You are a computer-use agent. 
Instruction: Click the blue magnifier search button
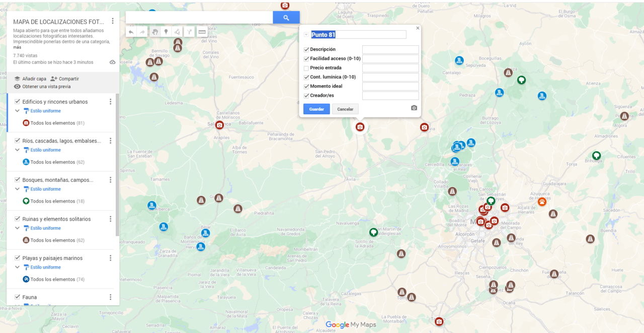pos(286,18)
